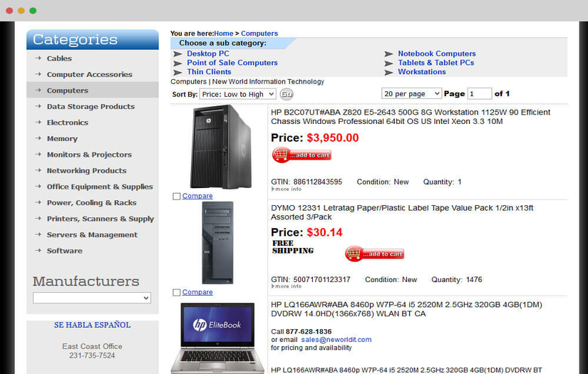Open the Memory category
The image size is (588, 374).
point(62,139)
